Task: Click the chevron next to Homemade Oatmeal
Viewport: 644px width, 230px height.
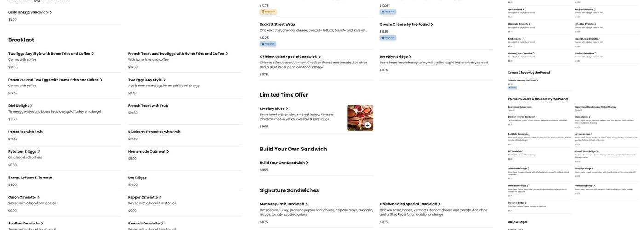Action: [168, 151]
